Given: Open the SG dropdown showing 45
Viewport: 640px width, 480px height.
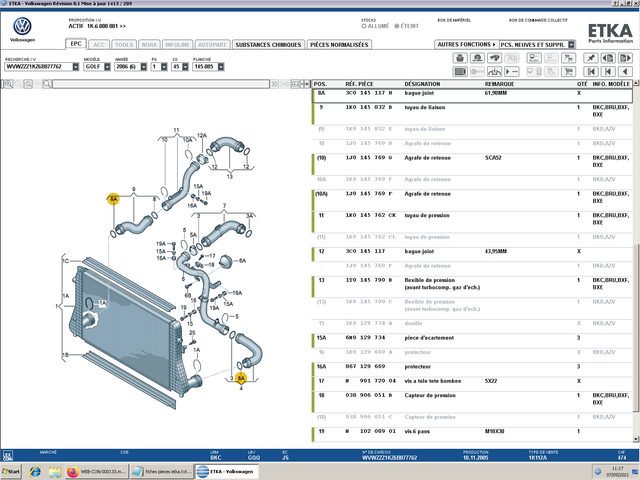Looking at the screenshot, I should [185, 67].
